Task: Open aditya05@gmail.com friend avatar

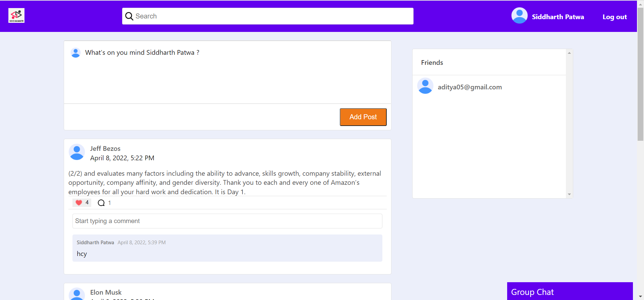Action: click(x=425, y=86)
